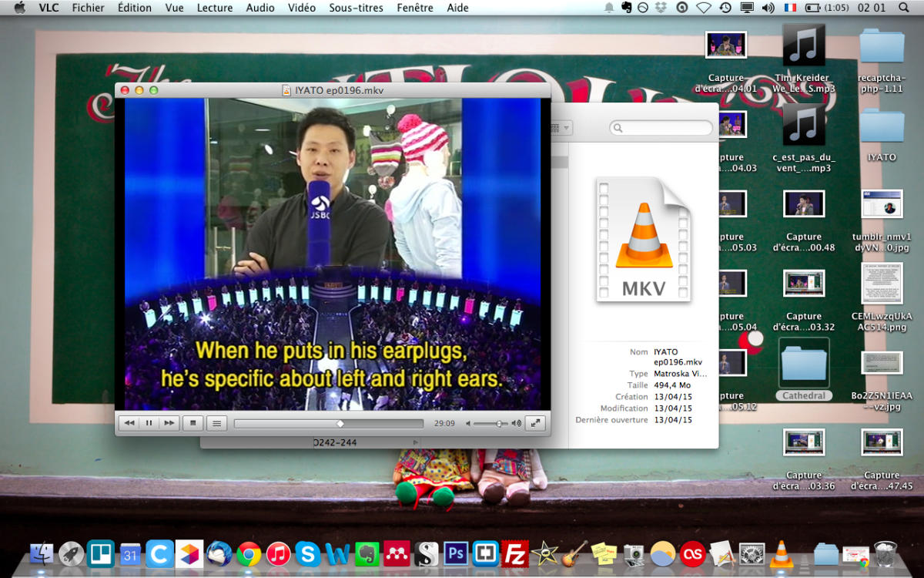The height and width of the screenshot is (578, 924).
Task: Enter fullscreen mode in VLC player
Action: click(535, 423)
